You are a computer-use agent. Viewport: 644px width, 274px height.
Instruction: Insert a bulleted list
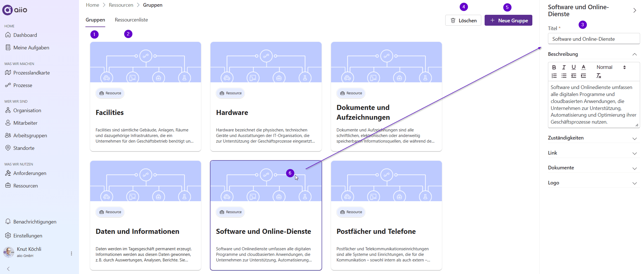click(564, 76)
